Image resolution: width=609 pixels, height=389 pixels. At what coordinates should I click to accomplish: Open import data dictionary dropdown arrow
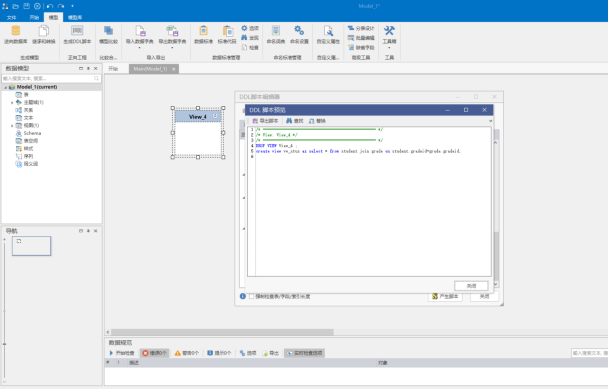click(139, 48)
